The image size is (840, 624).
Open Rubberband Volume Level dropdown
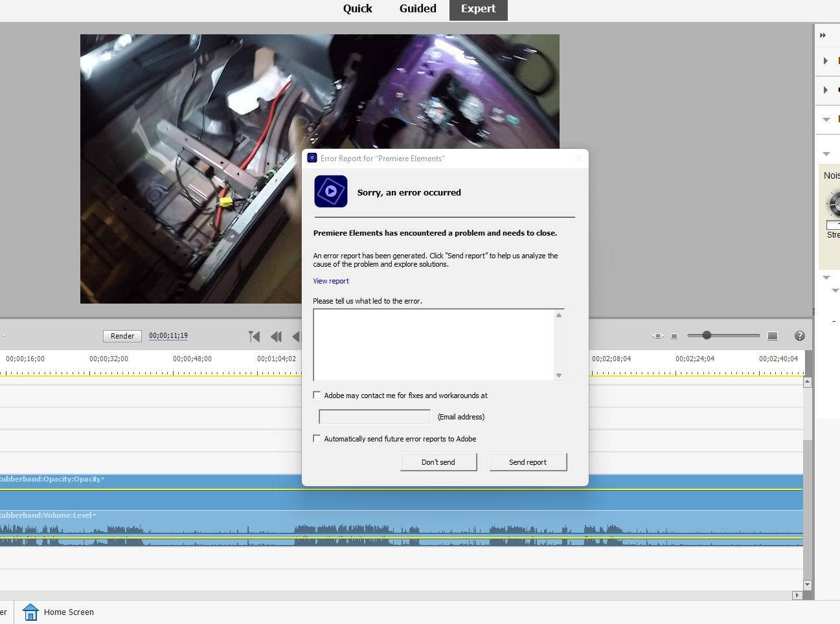click(95, 515)
